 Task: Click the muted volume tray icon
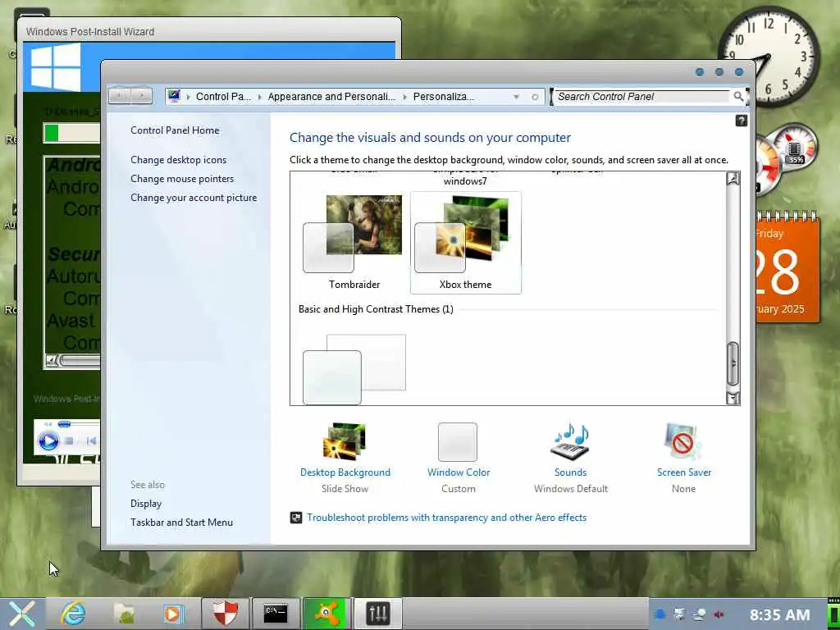tap(719, 614)
